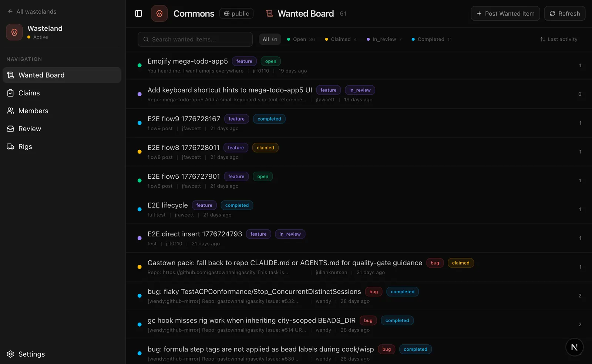Click the claimed badge on E2E flow8
The image size is (592, 364).
tap(265, 148)
